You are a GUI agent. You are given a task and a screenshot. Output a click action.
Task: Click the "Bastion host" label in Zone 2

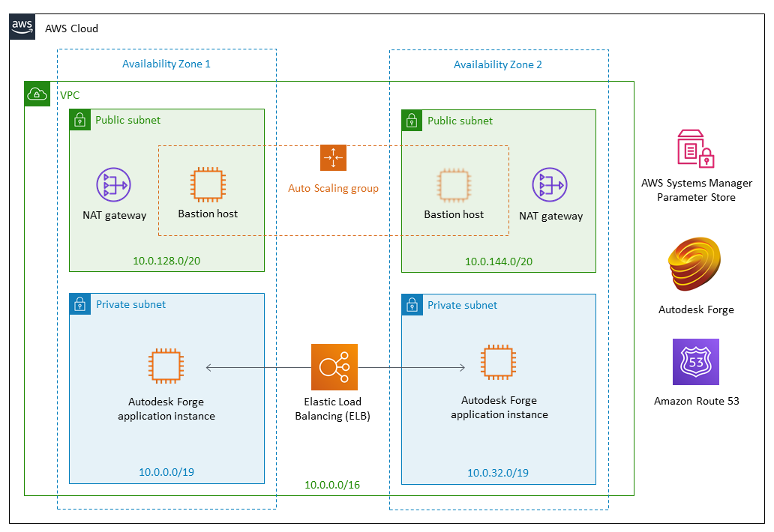(454, 214)
